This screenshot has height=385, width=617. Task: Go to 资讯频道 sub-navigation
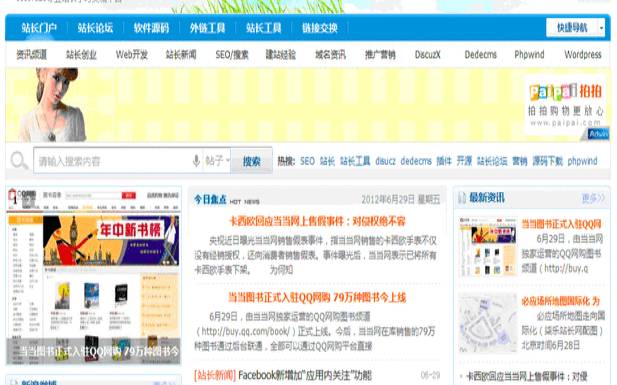pos(31,54)
